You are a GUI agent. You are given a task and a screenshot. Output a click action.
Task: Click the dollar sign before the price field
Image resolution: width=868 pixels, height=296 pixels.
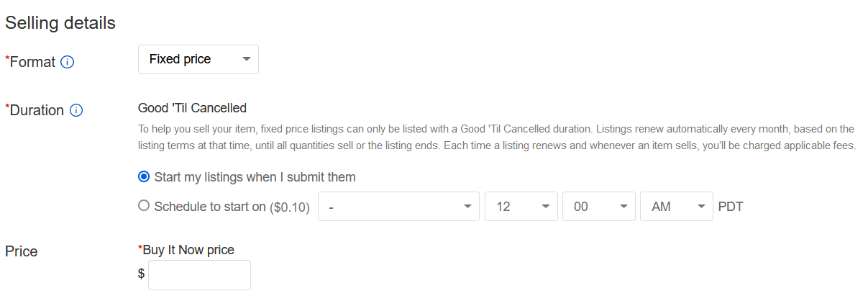141,274
